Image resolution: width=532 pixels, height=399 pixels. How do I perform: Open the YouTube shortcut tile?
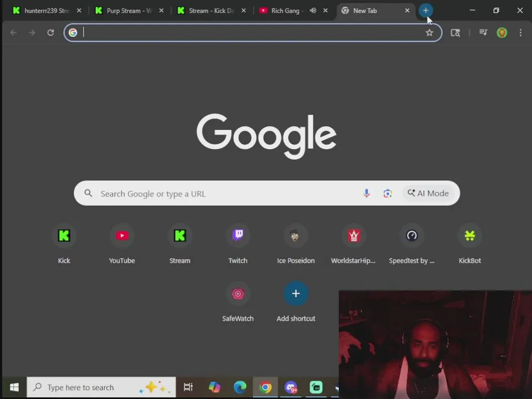coord(122,244)
